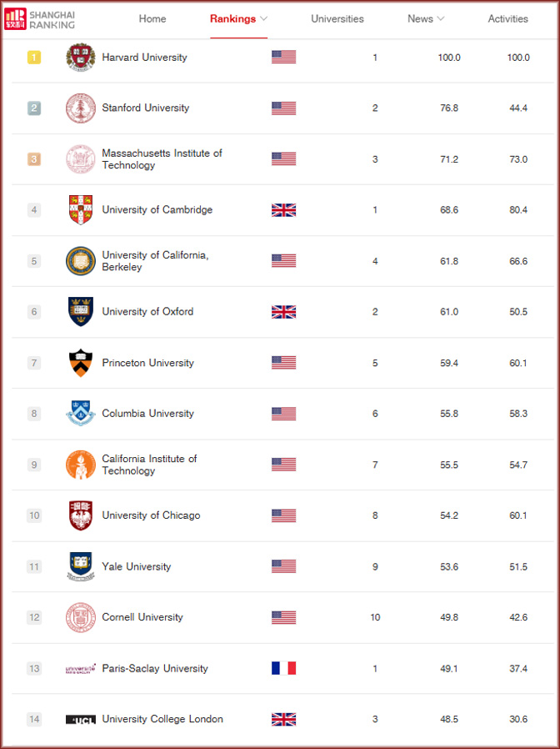This screenshot has width=560, height=749.
Task: Click the French flag for Paris-Saclay
Action: (283, 668)
